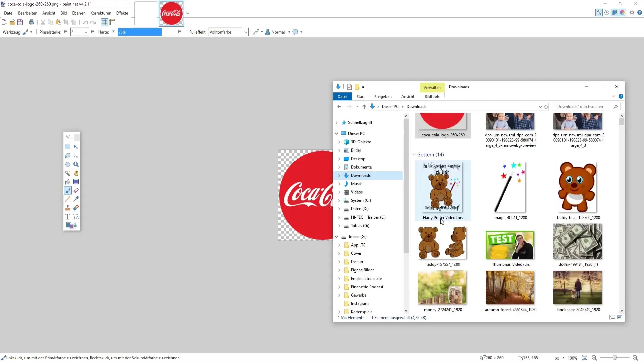644x362 pixels.
Task: Select the Move Selection tool
Action: (x=76, y=156)
